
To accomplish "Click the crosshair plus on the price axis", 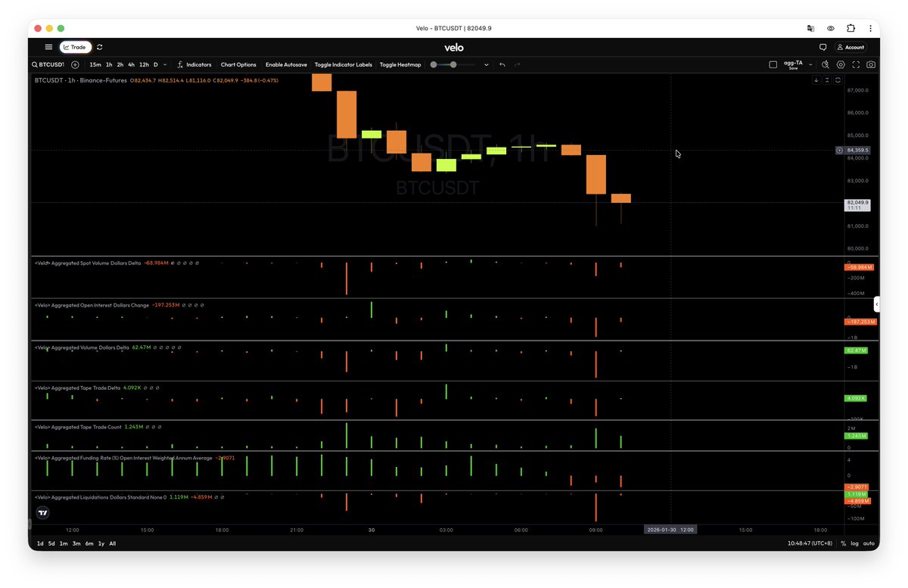I will 839,151.
